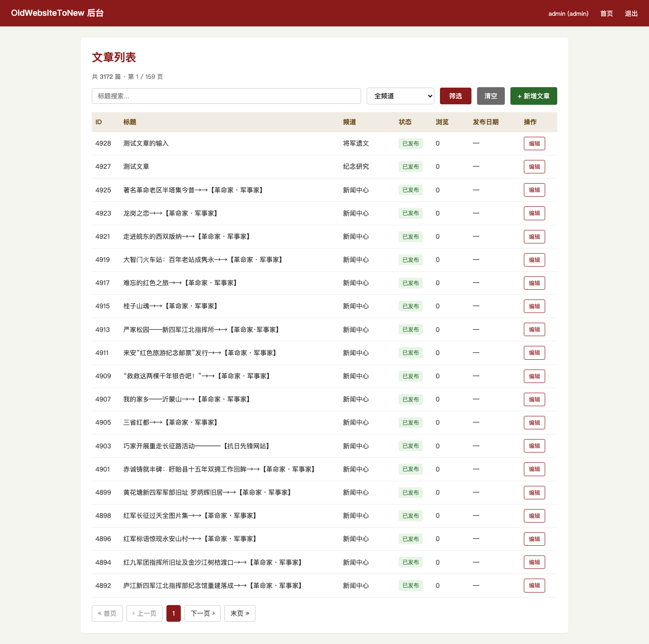
Task: Click the admin (admin) user label
Action: [568, 13]
